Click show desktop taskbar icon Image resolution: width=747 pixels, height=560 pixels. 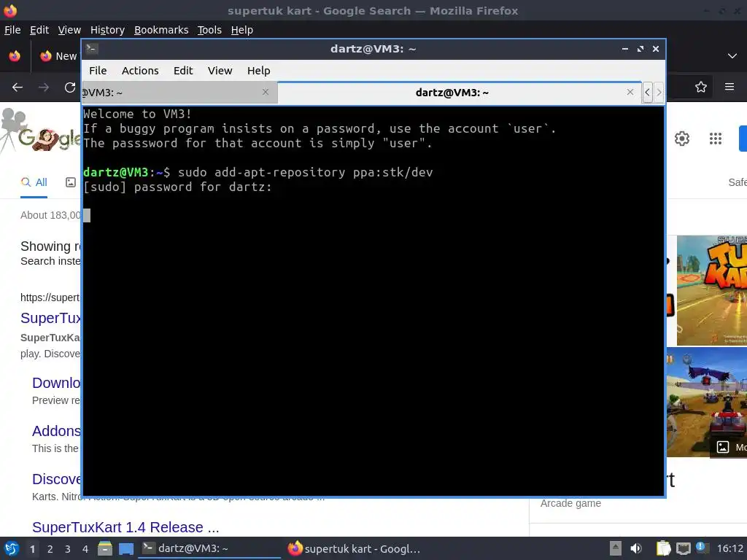pyautogui.click(x=126, y=548)
